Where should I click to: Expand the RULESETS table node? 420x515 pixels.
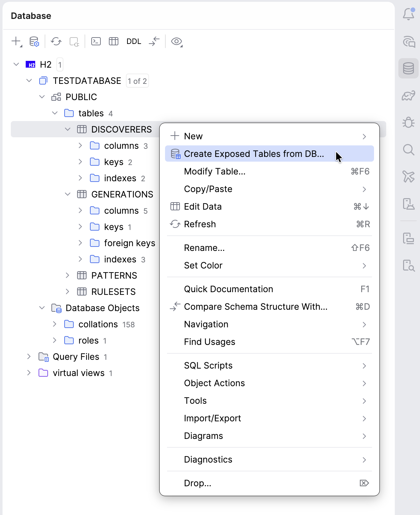68,291
